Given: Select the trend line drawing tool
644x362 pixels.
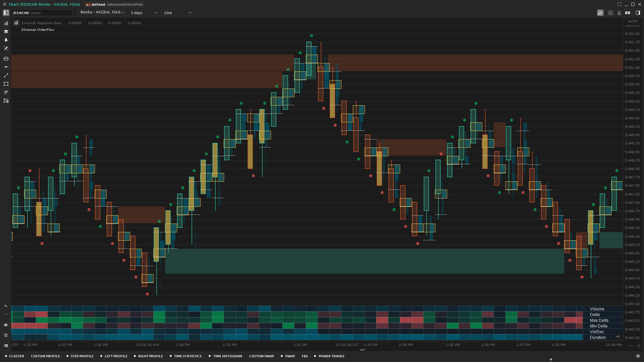Looking at the screenshot, I should point(6,76).
